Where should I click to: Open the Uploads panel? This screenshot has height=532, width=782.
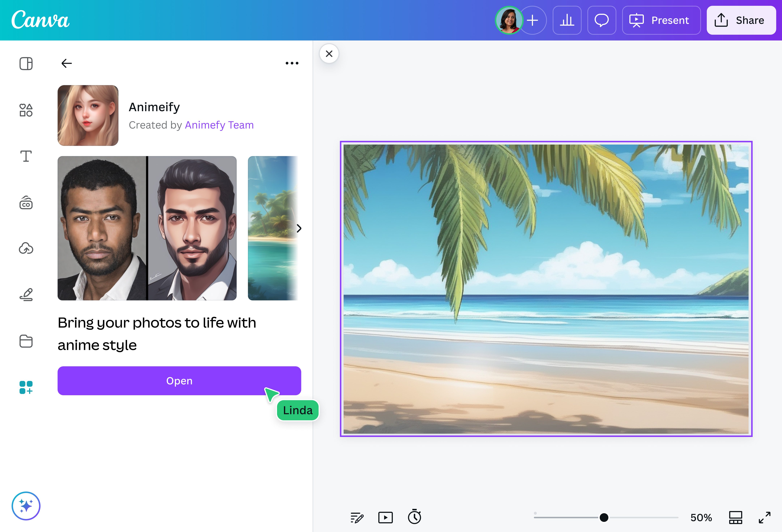coord(26,248)
